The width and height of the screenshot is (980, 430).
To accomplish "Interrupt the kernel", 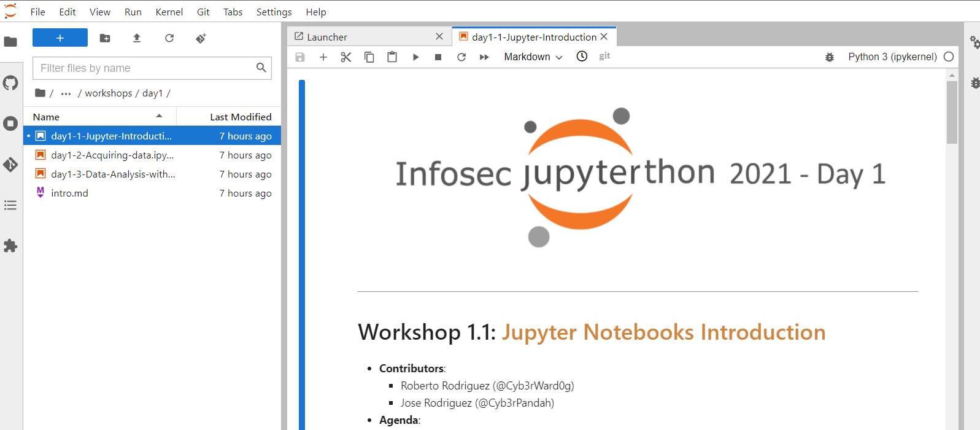I will [x=438, y=57].
